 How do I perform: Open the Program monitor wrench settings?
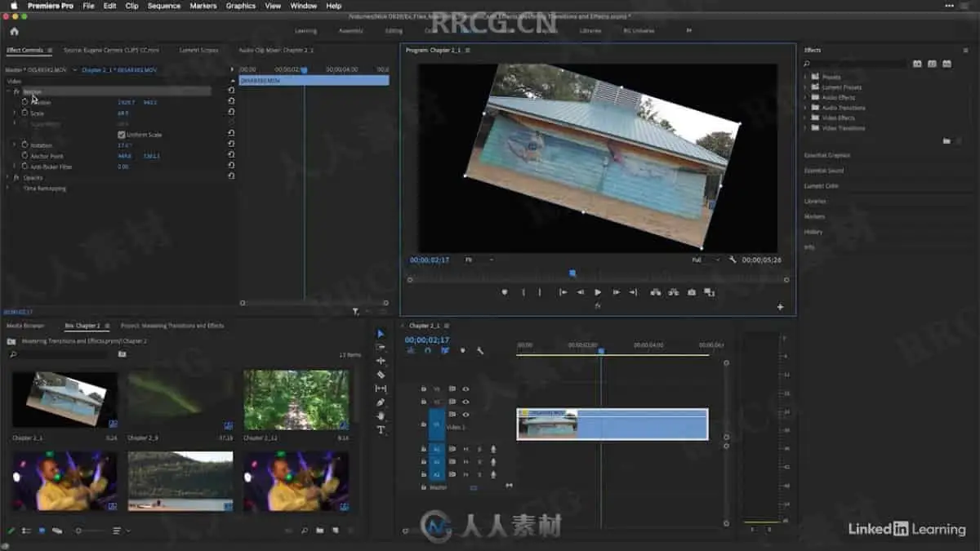click(733, 260)
